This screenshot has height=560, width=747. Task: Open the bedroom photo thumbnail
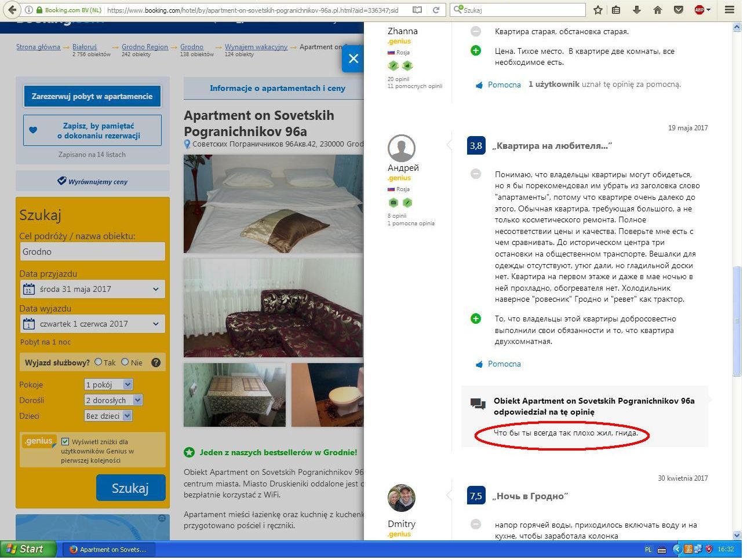pyautogui.click(x=274, y=204)
